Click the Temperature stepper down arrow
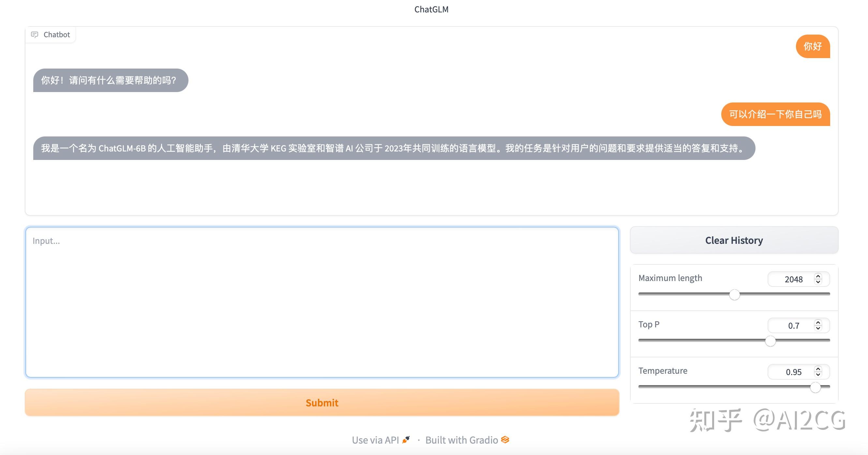The image size is (868, 455). (818, 374)
